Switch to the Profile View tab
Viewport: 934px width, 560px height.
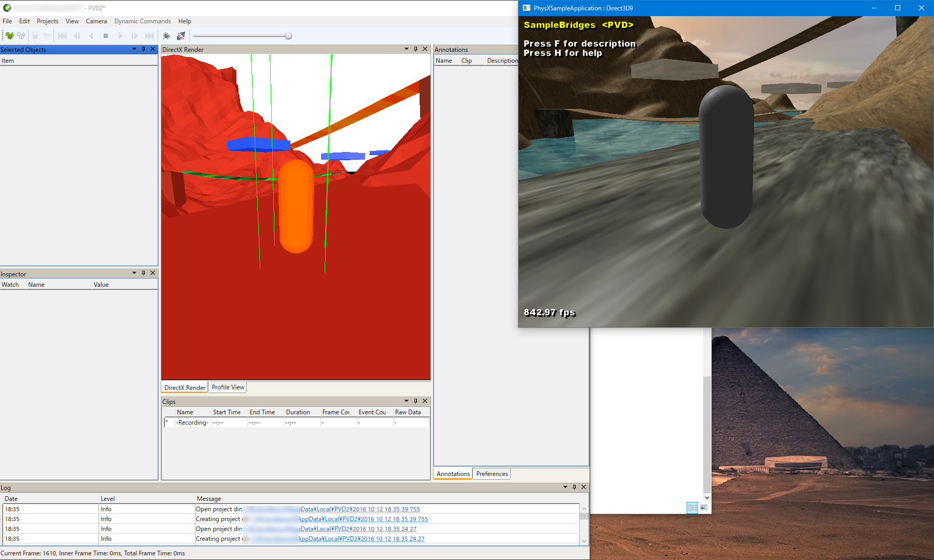[x=228, y=387]
